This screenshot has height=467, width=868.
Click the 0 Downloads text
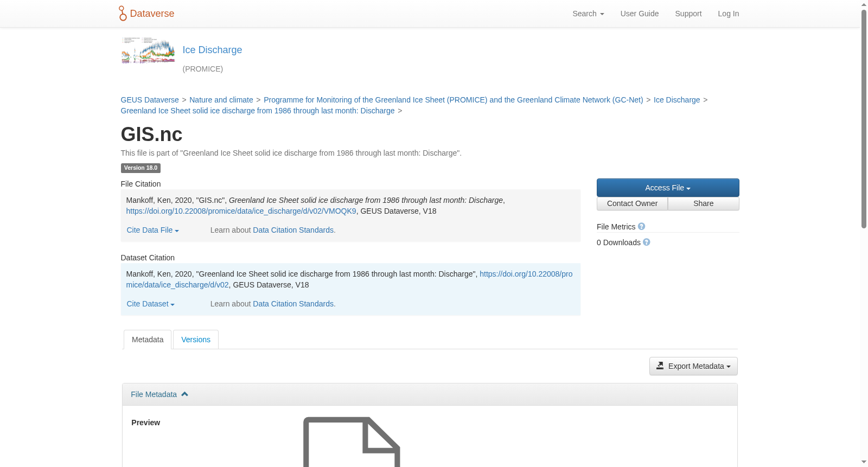pyautogui.click(x=618, y=242)
